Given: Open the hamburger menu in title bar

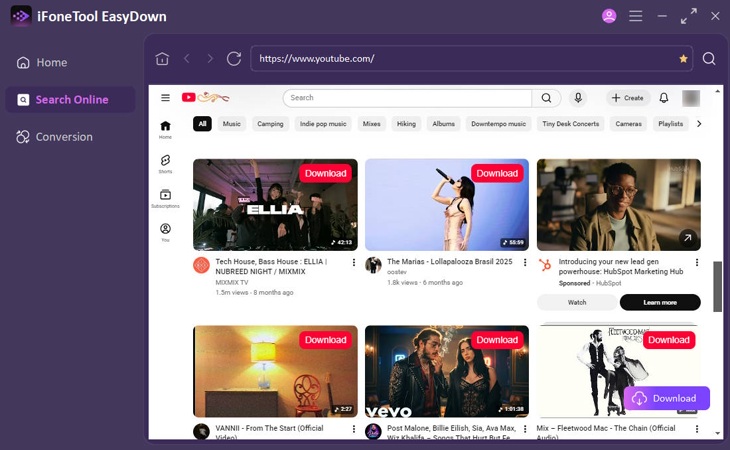Looking at the screenshot, I should click(635, 16).
